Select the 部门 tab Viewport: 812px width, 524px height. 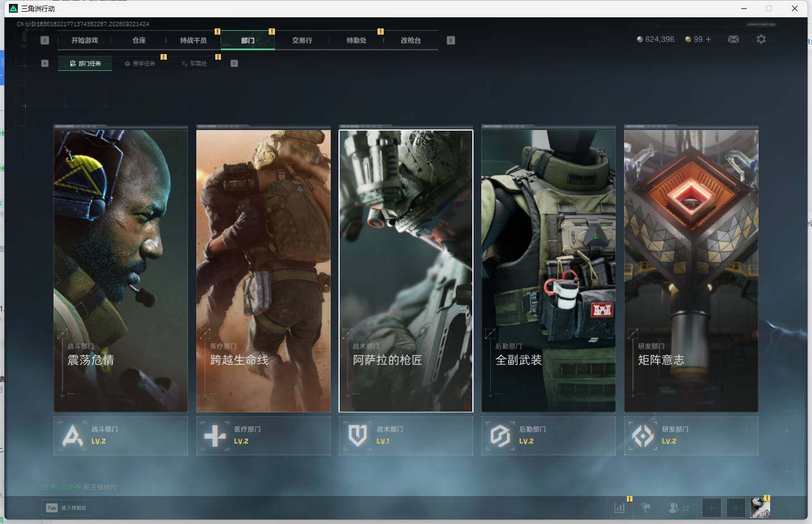tap(248, 40)
